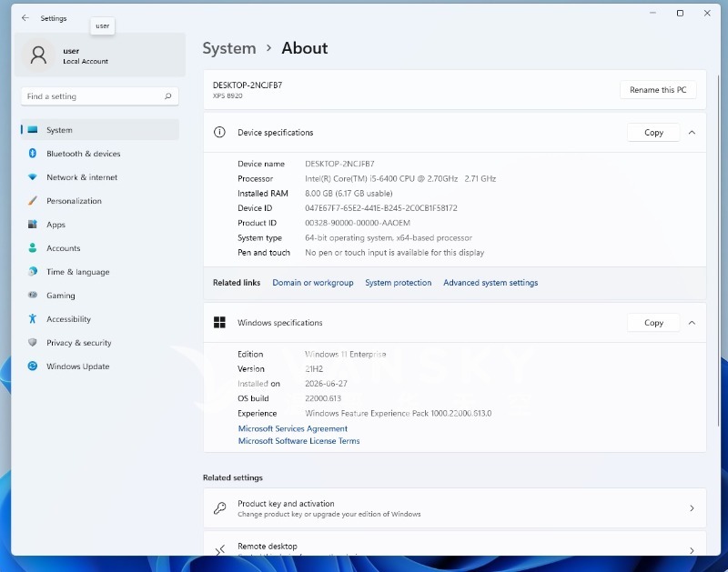Click the key icon for product activation
Image resolution: width=728 pixels, height=572 pixels.
coord(220,508)
